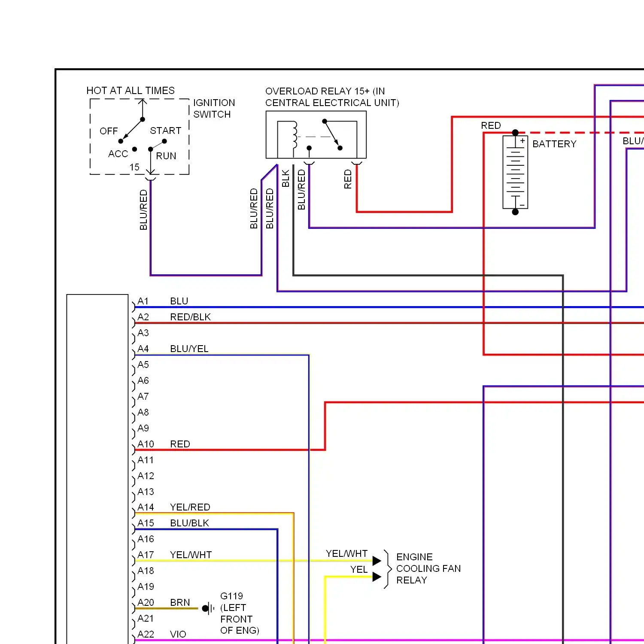Click the ignition switch wiper arm
644x644 pixels.
pyautogui.click(x=131, y=130)
